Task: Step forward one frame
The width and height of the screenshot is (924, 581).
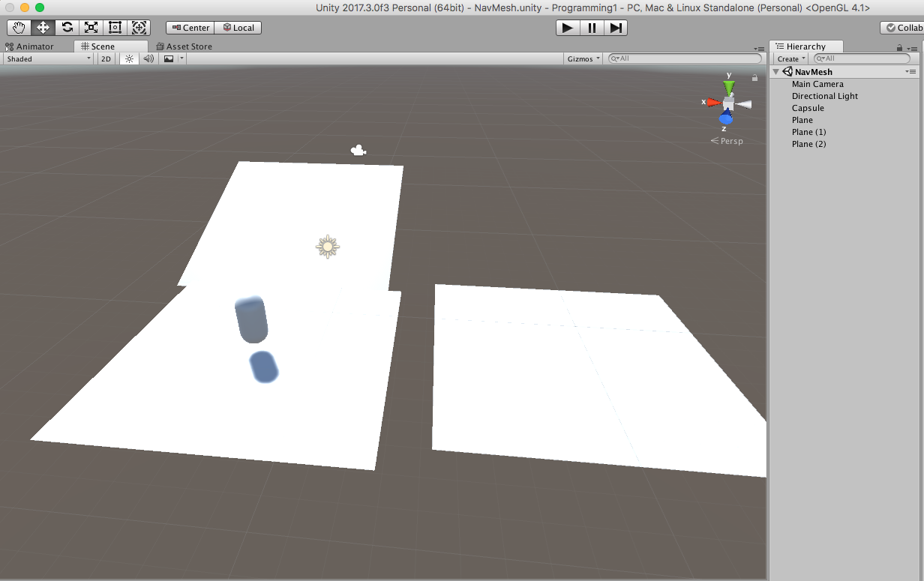Action: (x=616, y=28)
